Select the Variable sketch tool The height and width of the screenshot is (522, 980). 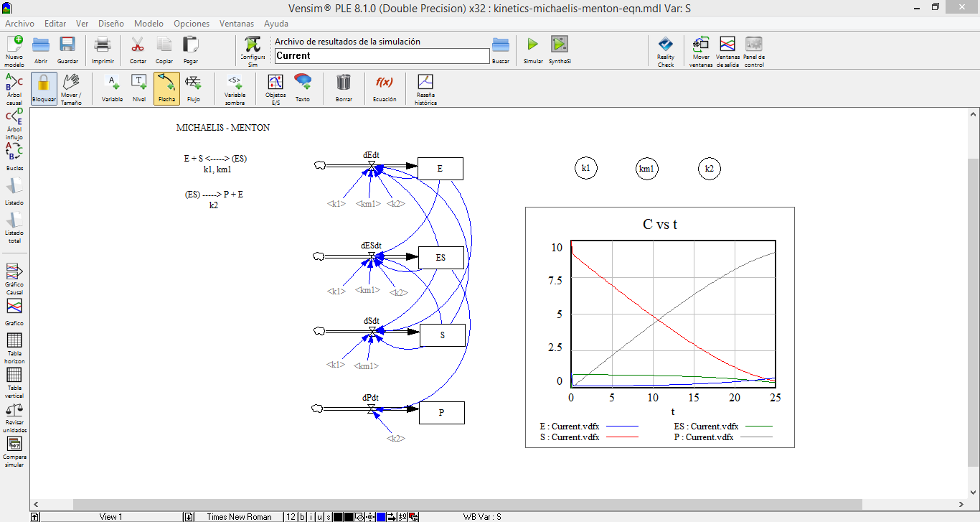[112, 88]
